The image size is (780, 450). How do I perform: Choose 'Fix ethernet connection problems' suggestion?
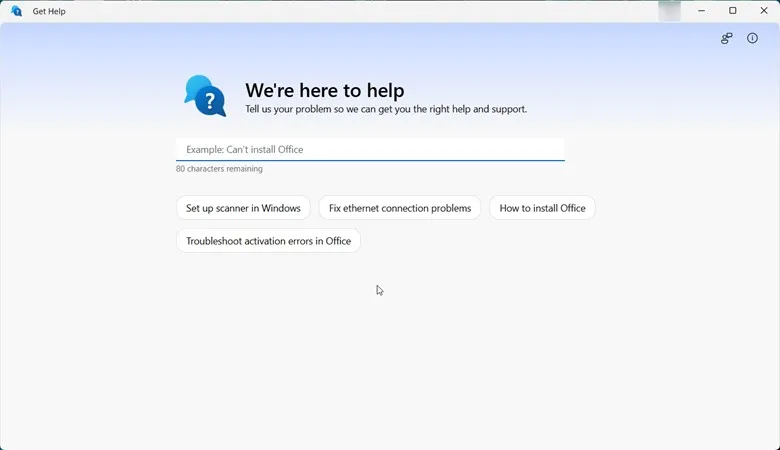pyautogui.click(x=400, y=208)
